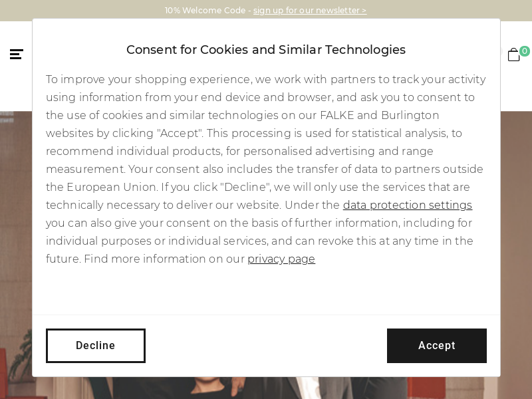Decline the cookie consent
Image resolution: width=532 pixels, height=399 pixels.
tap(96, 346)
